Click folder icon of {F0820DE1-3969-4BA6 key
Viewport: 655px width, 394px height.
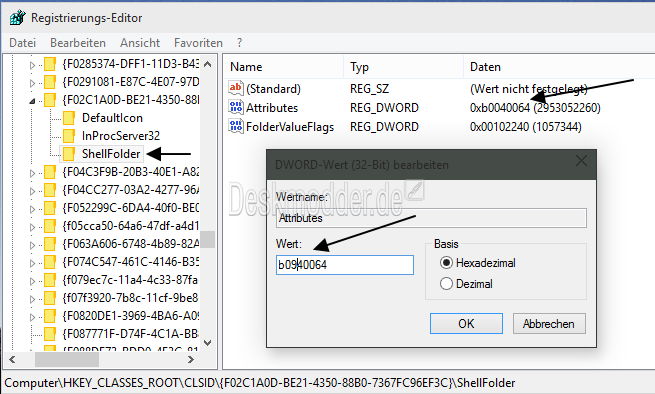50,316
